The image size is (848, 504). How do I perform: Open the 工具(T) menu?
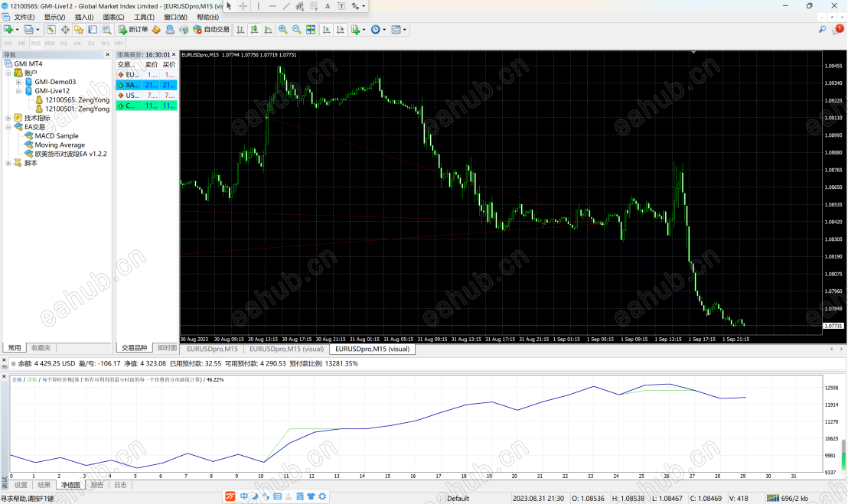pyautogui.click(x=144, y=18)
